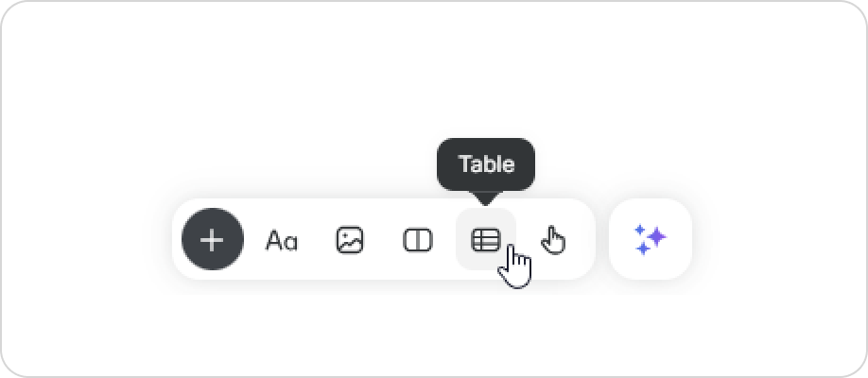Screen dimensions: 868x378
Task: Pick the columns block tool
Action: pos(417,240)
